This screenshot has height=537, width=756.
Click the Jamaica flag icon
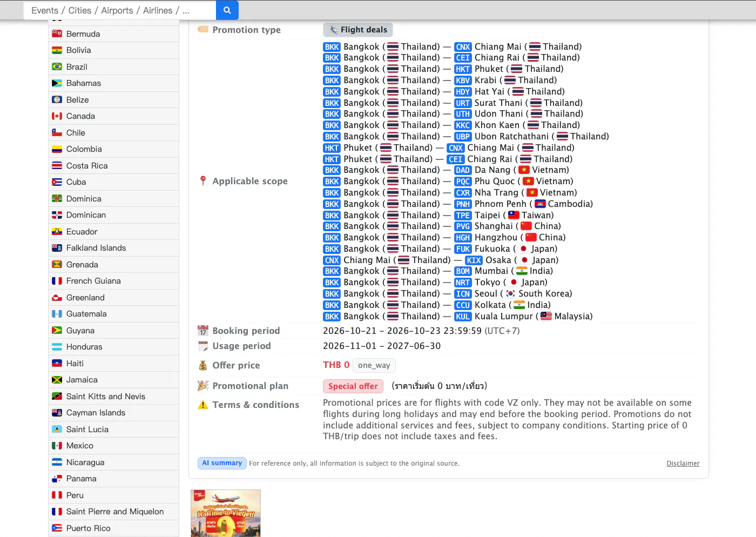click(57, 380)
